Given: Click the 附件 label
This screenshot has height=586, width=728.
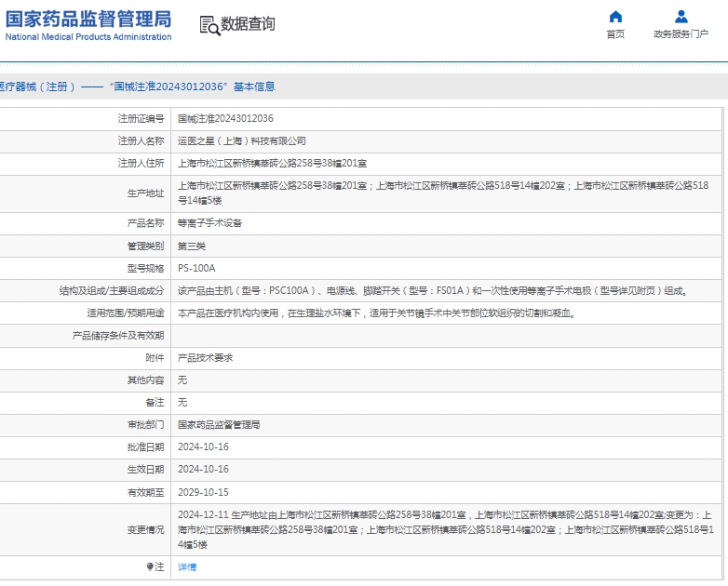Looking at the screenshot, I should 155,358.
